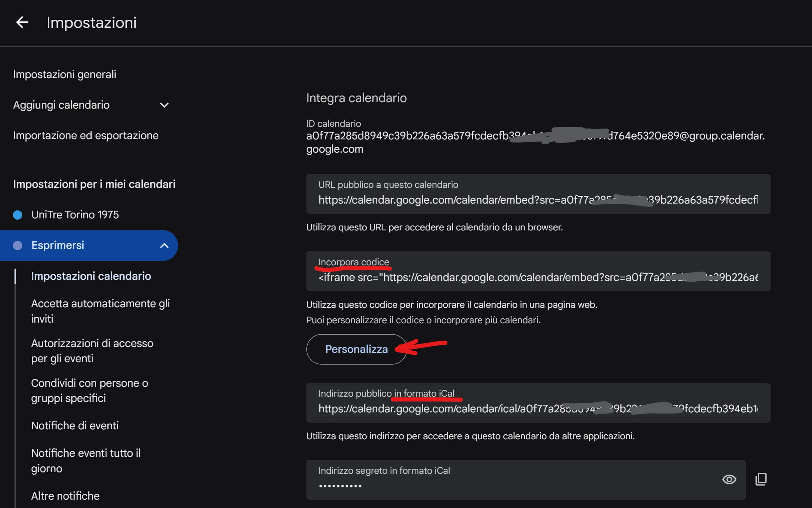Viewport: 812px width, 508px height.
Task: Open Impostazioni generali
Action: 64,74
